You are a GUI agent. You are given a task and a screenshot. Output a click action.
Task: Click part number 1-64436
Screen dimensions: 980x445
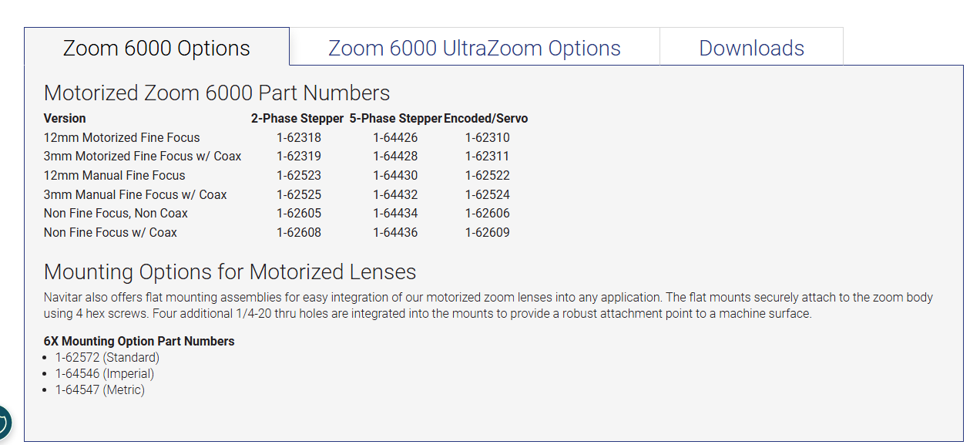pyautogui.click(x=395, y=232)
